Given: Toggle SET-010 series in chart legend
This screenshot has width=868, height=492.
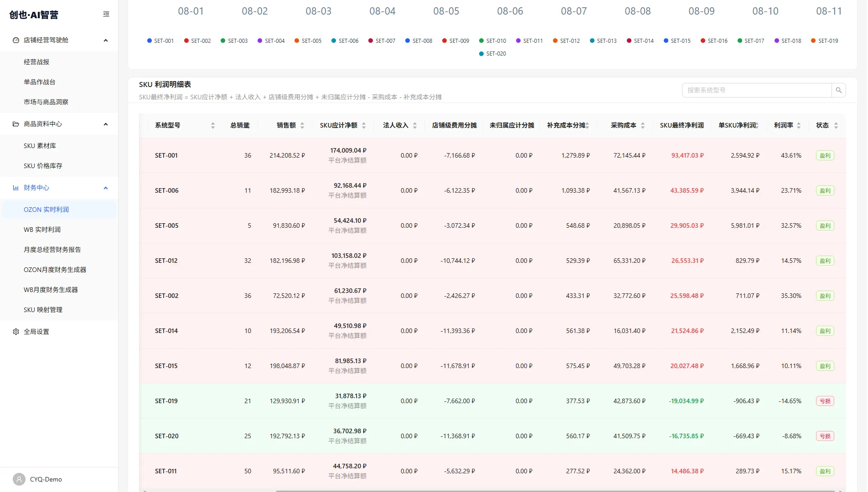Looking at the screenshot, I should pos(493,41).
